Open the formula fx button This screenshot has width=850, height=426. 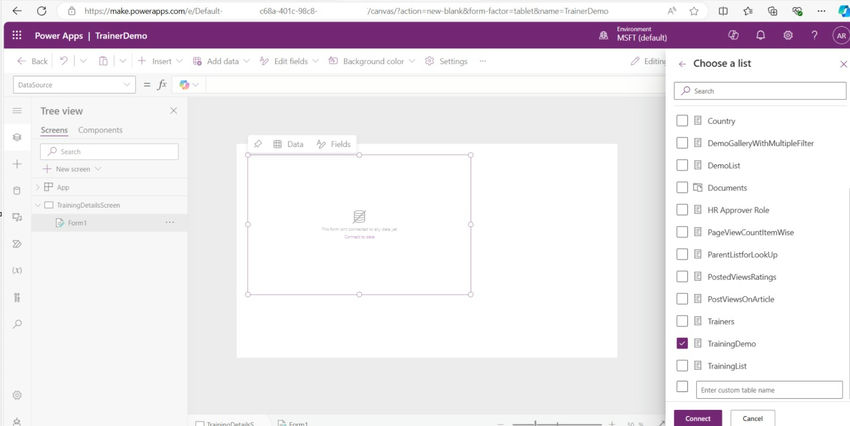point(162,85)
